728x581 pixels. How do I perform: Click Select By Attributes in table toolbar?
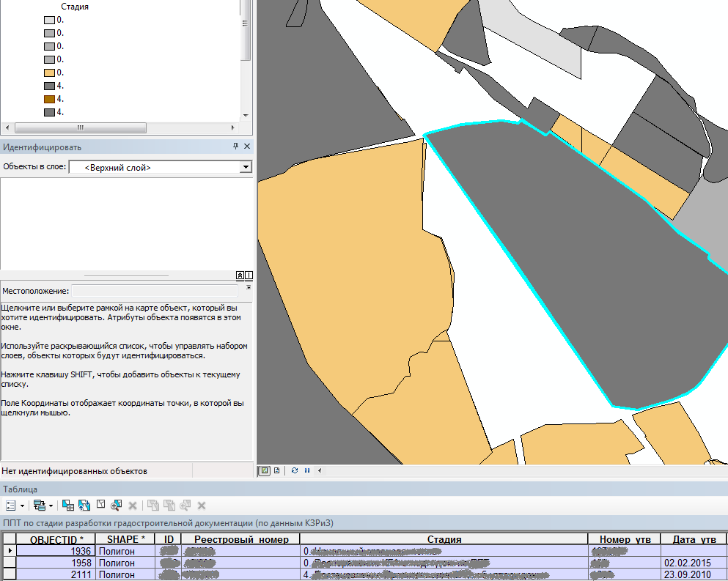point(67,506)
